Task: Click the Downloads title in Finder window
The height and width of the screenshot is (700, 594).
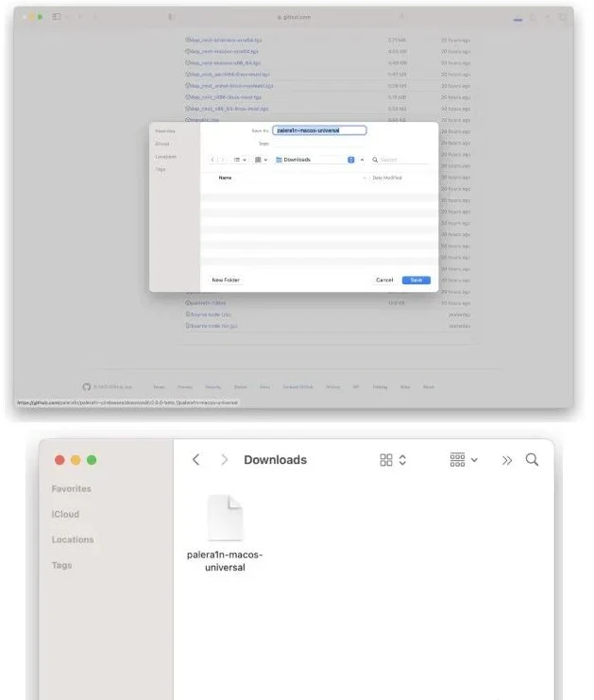Action: tap(276, 460)
